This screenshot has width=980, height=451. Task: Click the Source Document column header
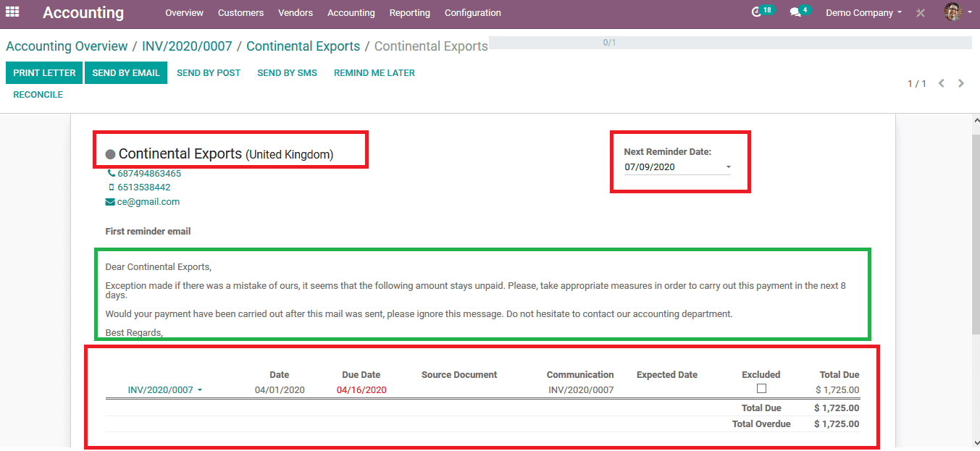pyautogui.click(x=459, y=375)
